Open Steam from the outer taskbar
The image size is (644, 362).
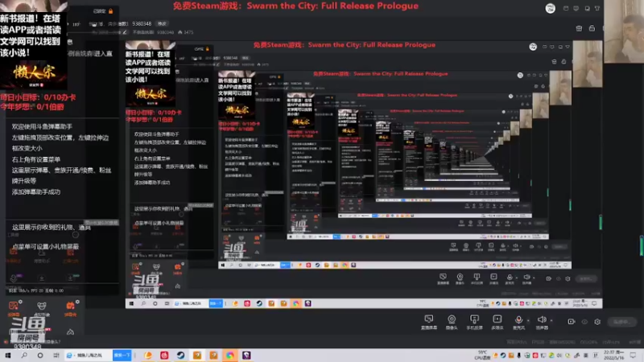(180, 356)
